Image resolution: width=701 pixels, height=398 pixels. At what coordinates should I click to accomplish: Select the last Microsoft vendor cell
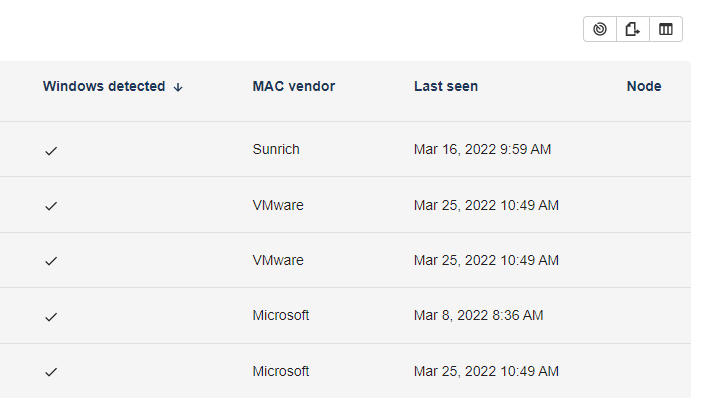(281, 371)
